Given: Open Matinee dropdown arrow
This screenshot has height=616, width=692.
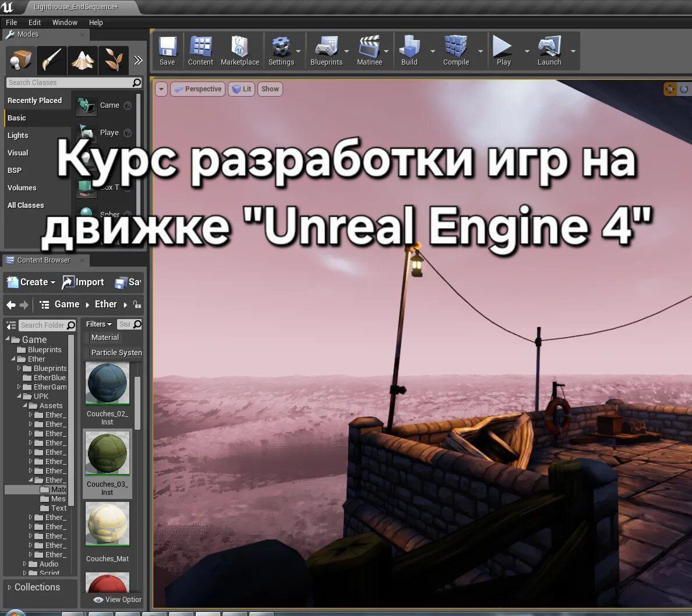Looking at the screenshot, I should [386, 51].
